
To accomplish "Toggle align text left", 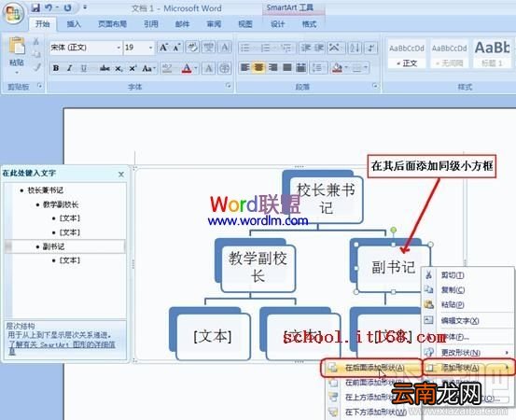I will 245,68.
